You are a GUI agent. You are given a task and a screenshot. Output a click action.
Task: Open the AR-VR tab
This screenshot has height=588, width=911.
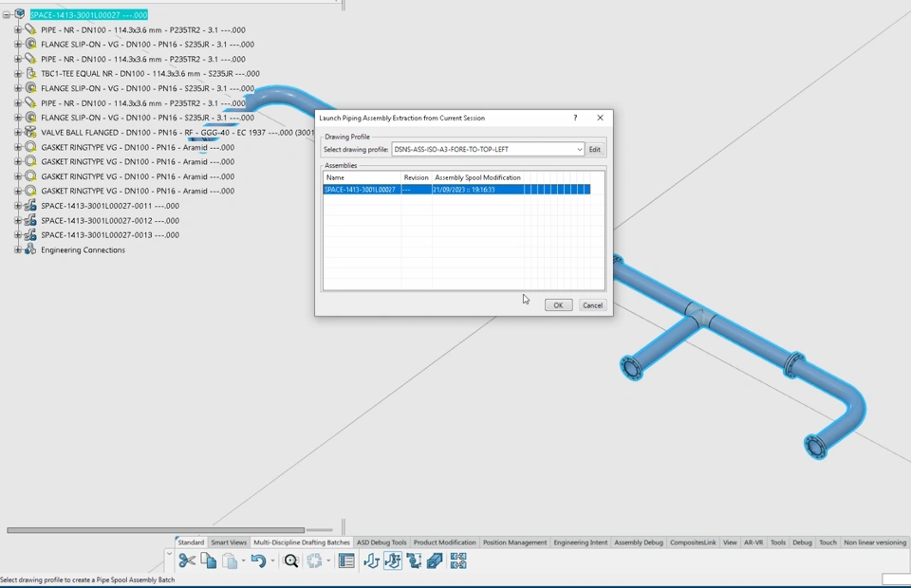coord(753,542)
